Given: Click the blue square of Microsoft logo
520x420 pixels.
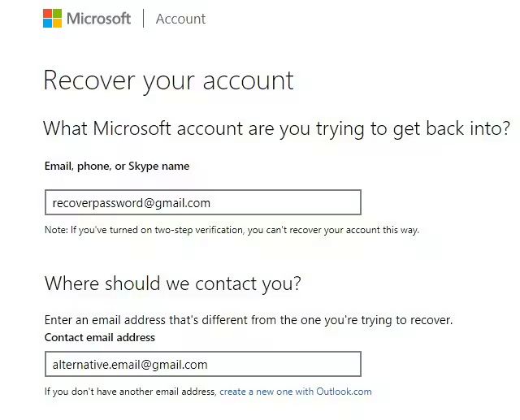Looking at the screenshot, I should click(x=48, y=24).
